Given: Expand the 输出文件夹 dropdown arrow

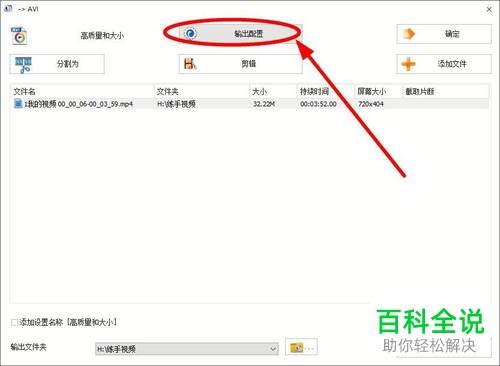Looking at the screenshot, I should 273,349.
